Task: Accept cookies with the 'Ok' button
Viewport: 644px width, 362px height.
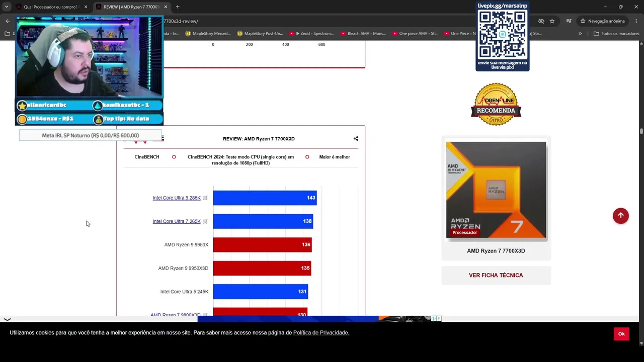Action: tap(621, 334)
